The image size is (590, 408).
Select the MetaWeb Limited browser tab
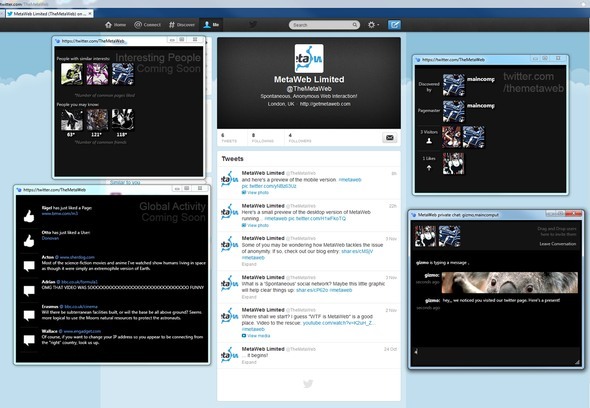point(48,14)
